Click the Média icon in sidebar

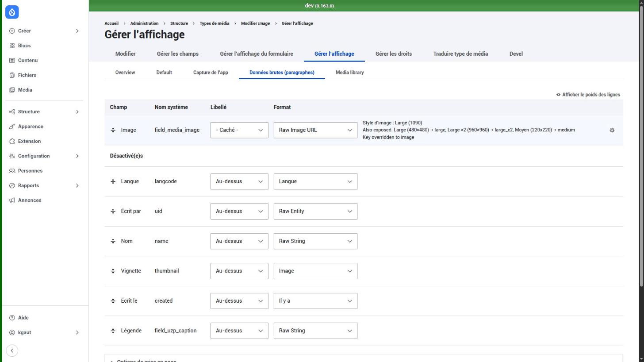click(12, 90)
